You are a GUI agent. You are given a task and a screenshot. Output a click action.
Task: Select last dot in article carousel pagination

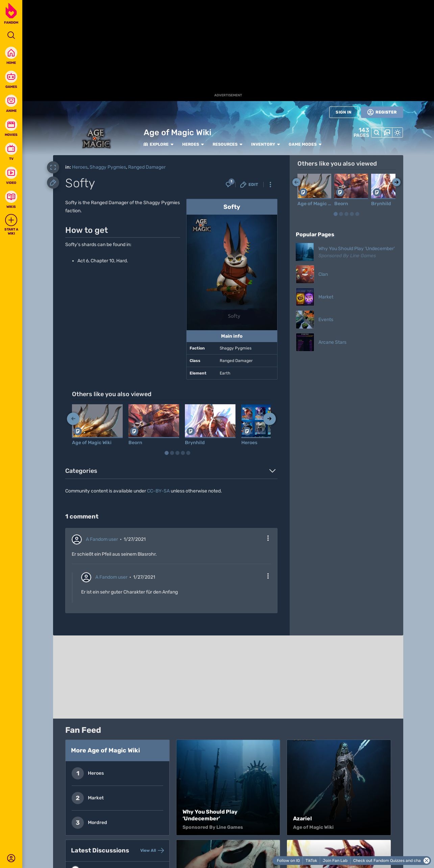[188, 453]
